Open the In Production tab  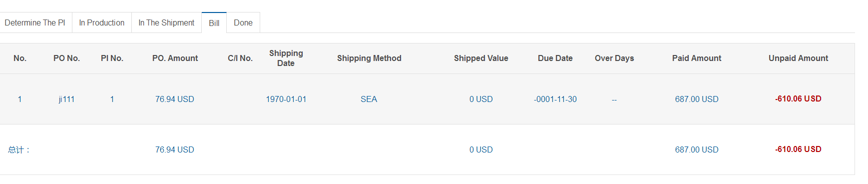tap(102, 22)
